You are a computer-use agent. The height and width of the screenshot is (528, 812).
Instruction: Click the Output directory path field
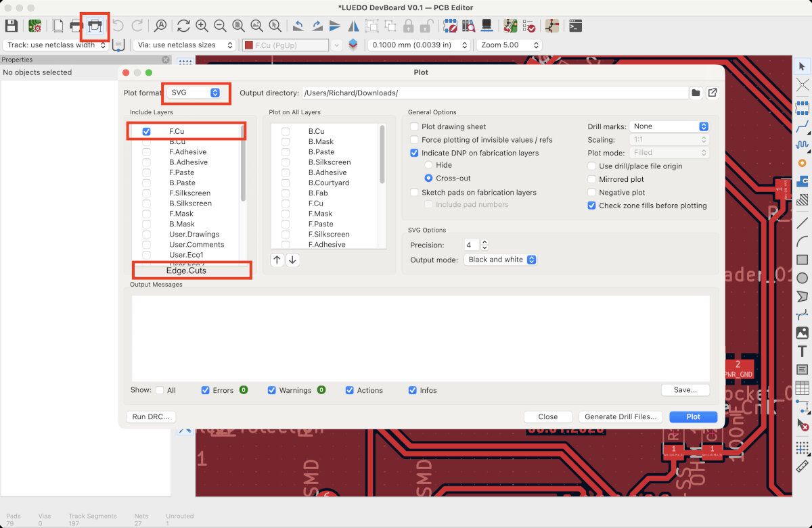tap(494, 93)
